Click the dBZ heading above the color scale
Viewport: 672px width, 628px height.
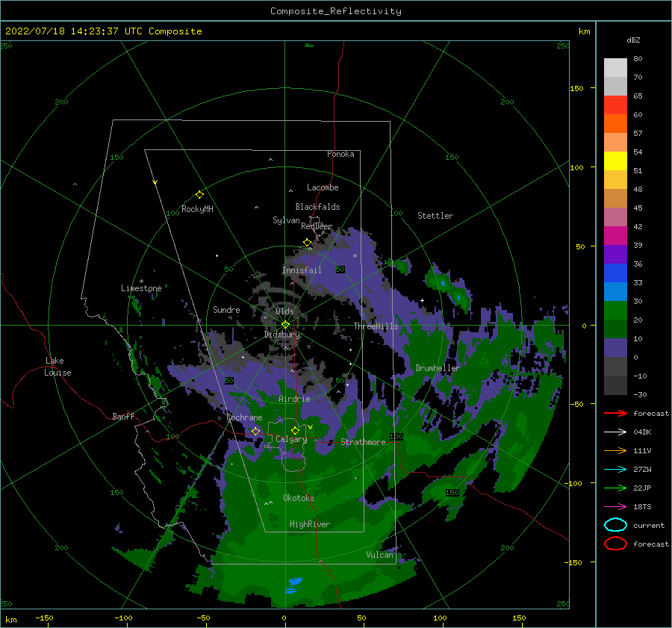(633, 40)
